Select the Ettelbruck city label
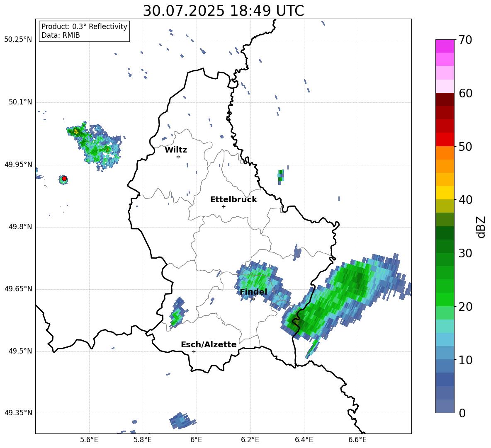This screenshot has height=448, width=491. click(233, 200)
